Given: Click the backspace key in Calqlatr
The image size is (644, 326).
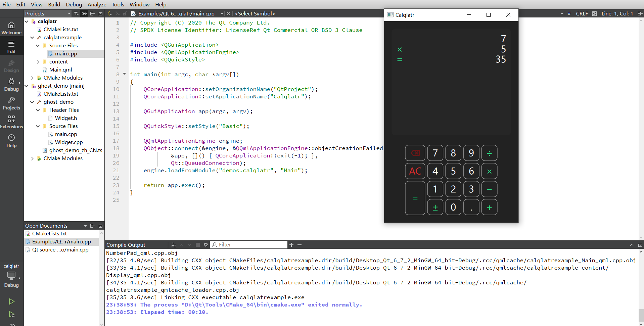Looking at the screenshot, I should coord(415,153).
